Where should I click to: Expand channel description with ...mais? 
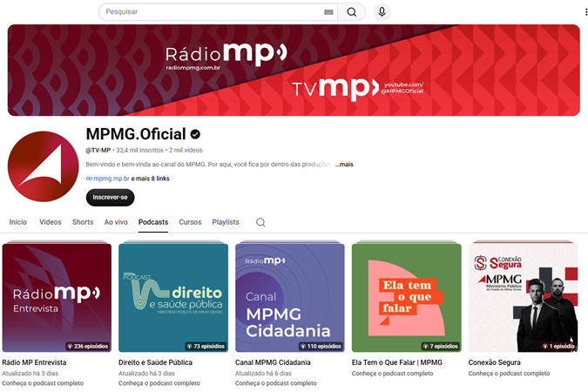344,165
